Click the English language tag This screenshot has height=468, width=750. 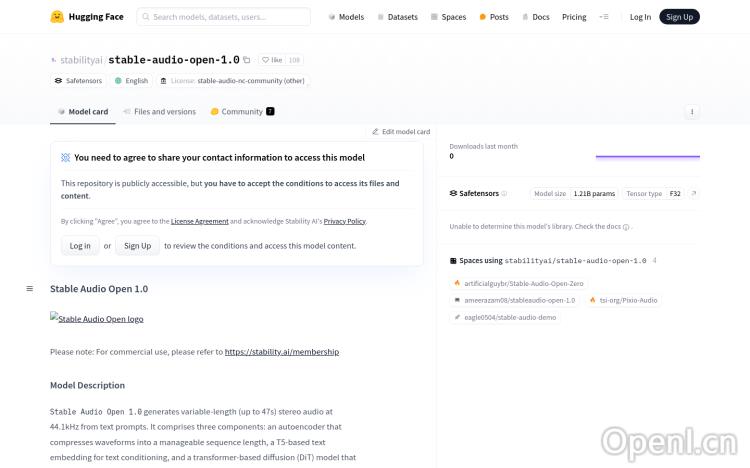click(x=132, y=80)
